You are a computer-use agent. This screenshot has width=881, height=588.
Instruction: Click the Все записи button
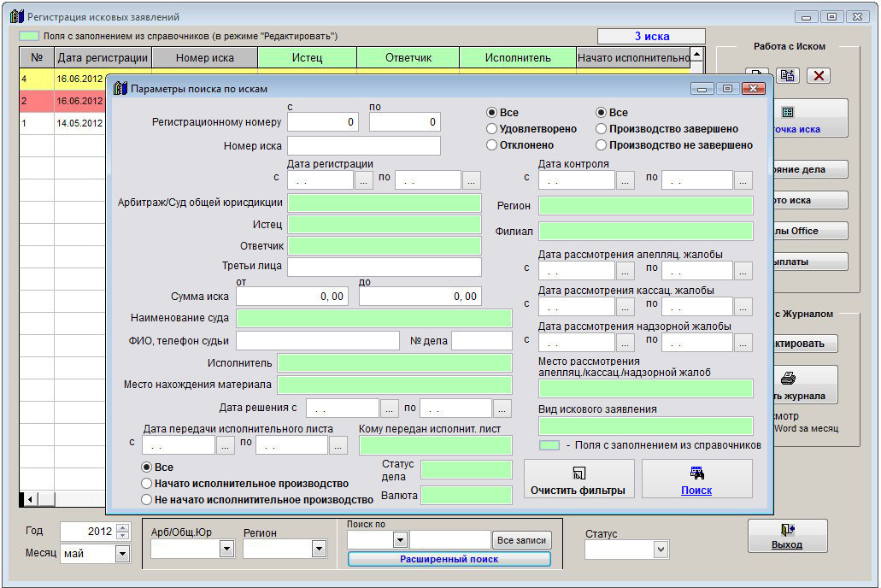pyautogui.click(x=521, y=540)
